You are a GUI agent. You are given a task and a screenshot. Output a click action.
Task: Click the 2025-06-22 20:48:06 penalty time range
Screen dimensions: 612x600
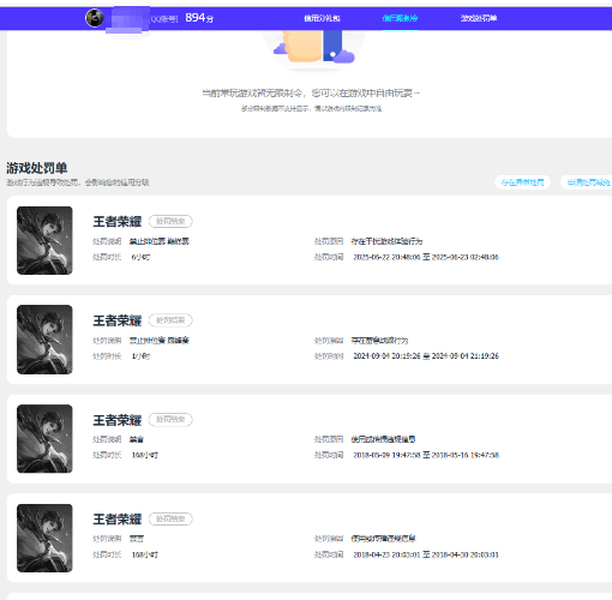click(426, 257)
